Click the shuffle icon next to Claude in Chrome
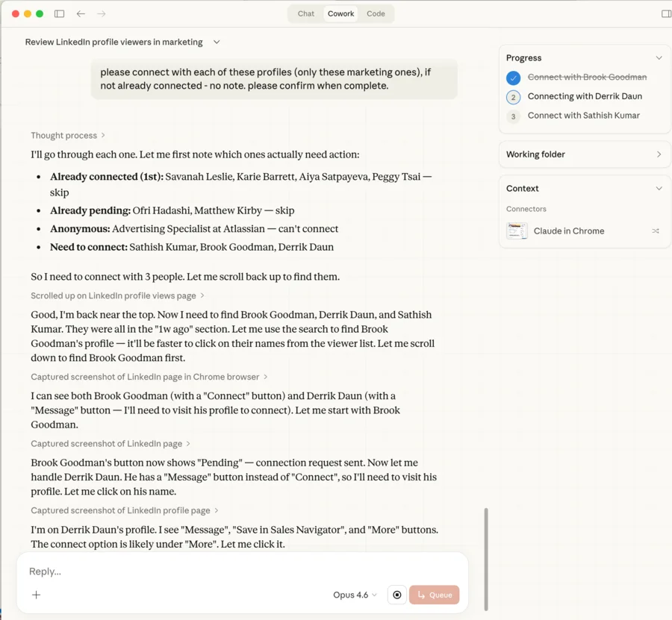The width and height of the screenshot is (672, 620). tap(656, 231)
